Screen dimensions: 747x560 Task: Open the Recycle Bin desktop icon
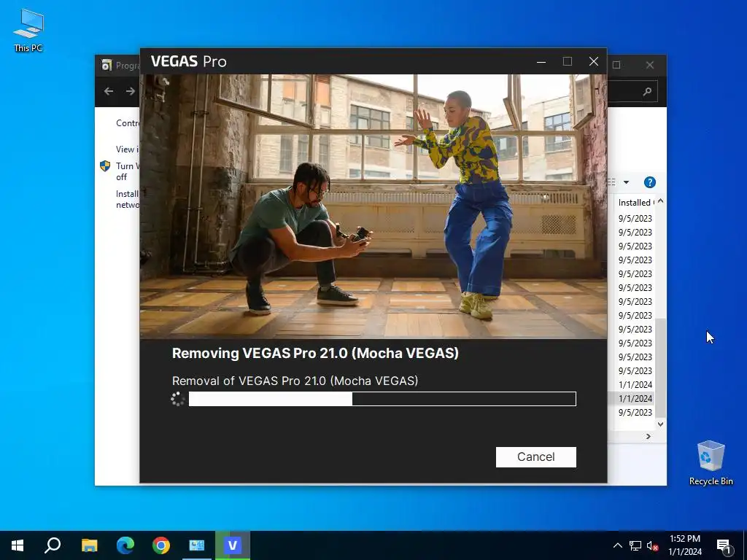tap(711, 462)
